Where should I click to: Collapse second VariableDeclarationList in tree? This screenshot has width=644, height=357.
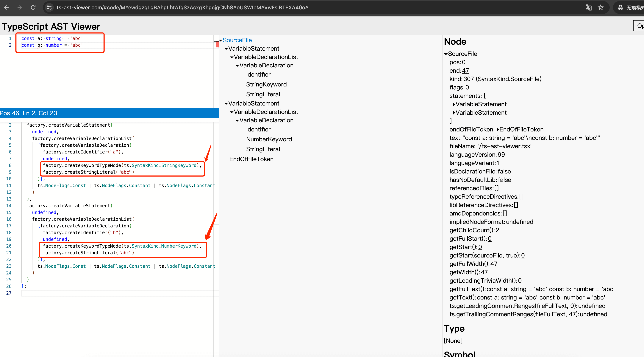click(x=232, y=112)
